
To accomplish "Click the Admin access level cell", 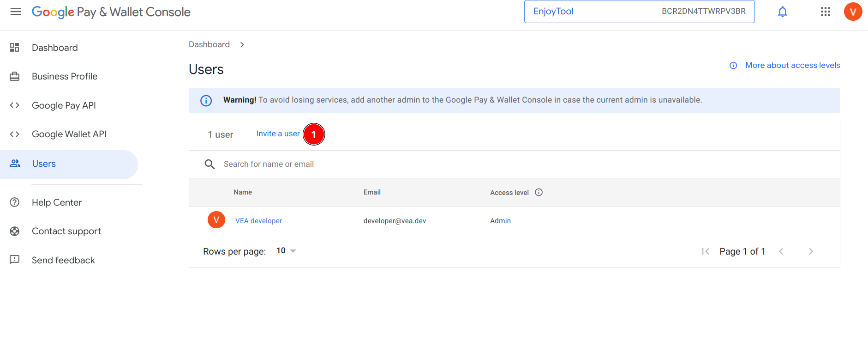I will (x=500, y=221).
